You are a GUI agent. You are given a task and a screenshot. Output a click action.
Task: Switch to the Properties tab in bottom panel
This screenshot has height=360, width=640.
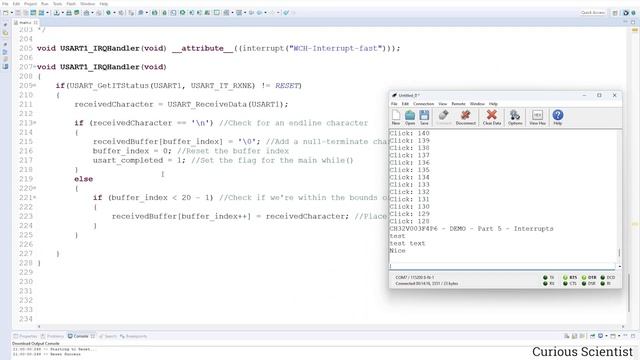[x=25, y=336]
